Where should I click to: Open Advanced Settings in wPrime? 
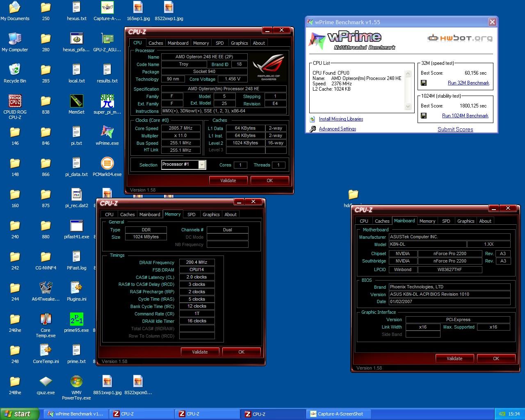338,129
